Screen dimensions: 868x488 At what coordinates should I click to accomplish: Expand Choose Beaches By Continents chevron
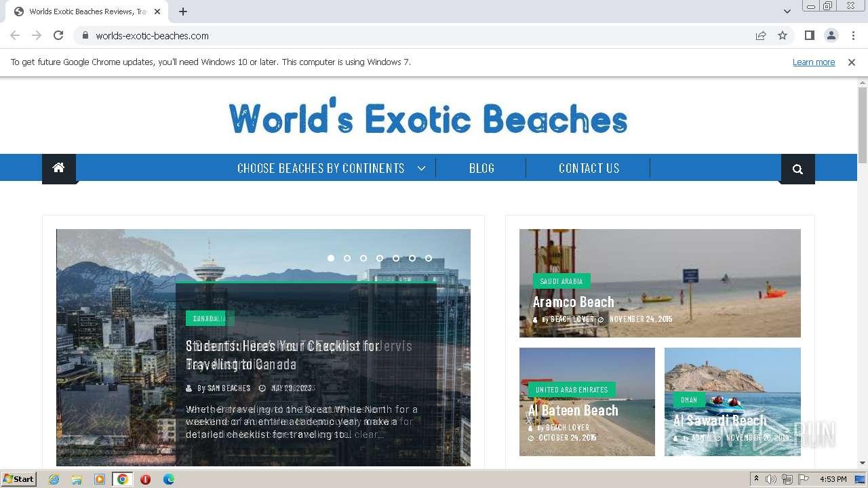(x=421, y=168)
